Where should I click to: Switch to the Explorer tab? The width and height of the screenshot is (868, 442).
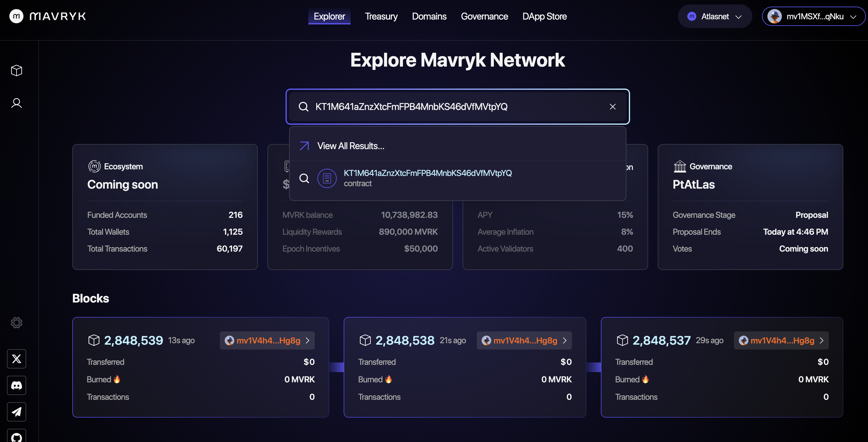point(329,16)
